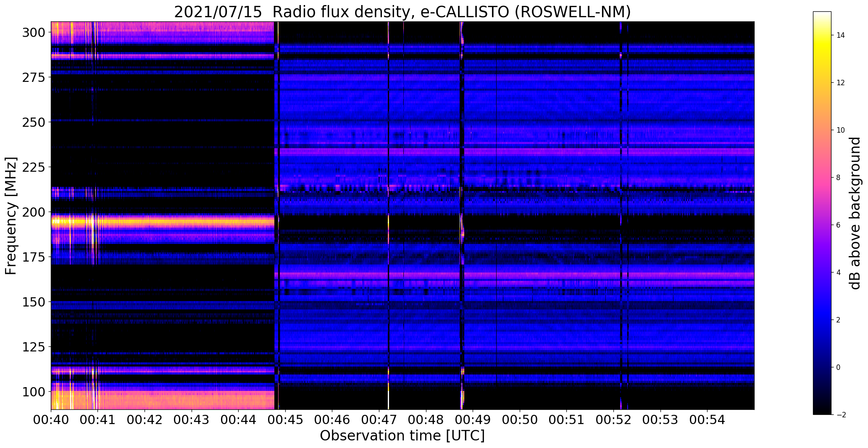Click the 00:49 time tick label
This screenshot has width=868, height=448.
[x=473, y=420]
